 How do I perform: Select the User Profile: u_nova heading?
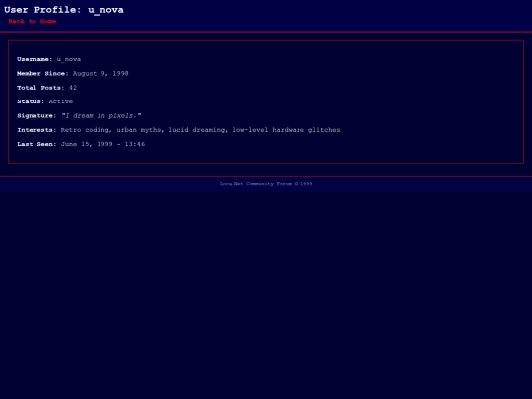click(x=64, y=10)
